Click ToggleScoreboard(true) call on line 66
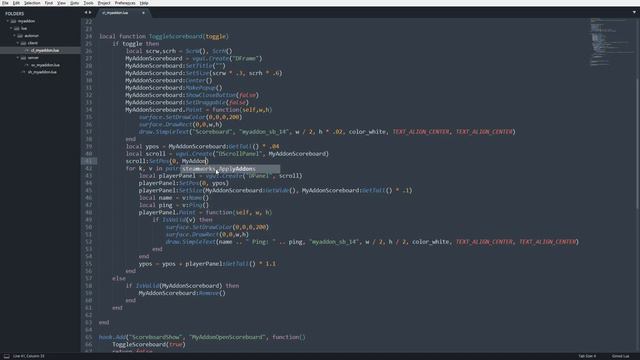This screenshot has width=640, height=360. pyautogui.click(x=149, y=344)
